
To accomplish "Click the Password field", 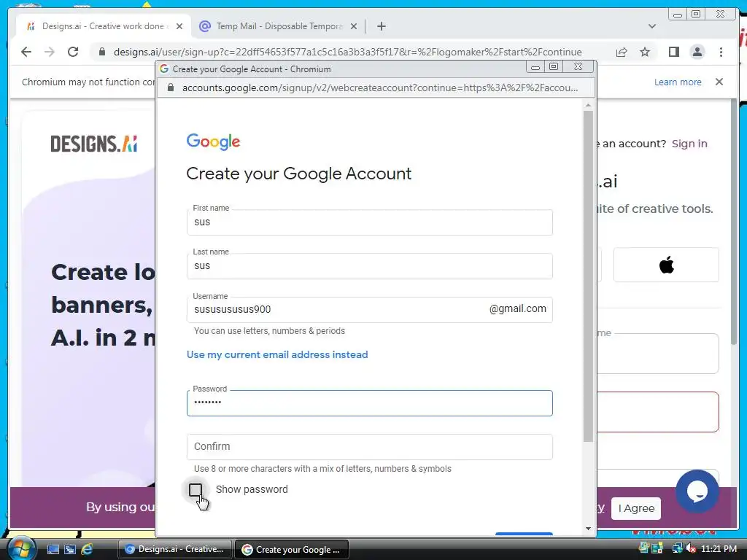I will point(369,402).
